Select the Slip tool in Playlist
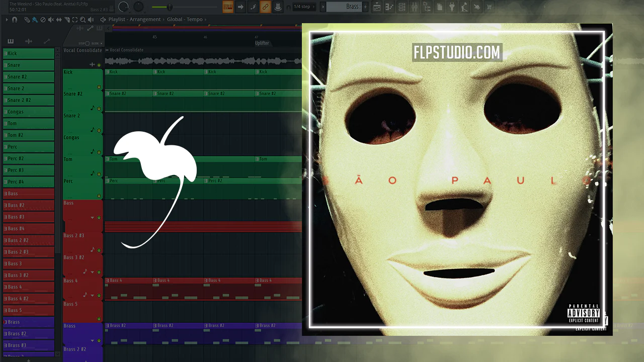The height and width of the screenshot is (362, 644). [59, 20]
